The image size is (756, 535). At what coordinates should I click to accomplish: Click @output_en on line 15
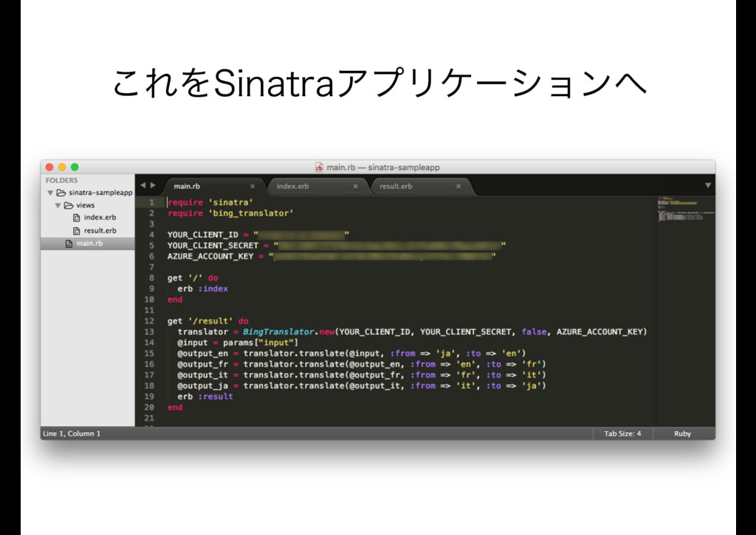[202, 354]
